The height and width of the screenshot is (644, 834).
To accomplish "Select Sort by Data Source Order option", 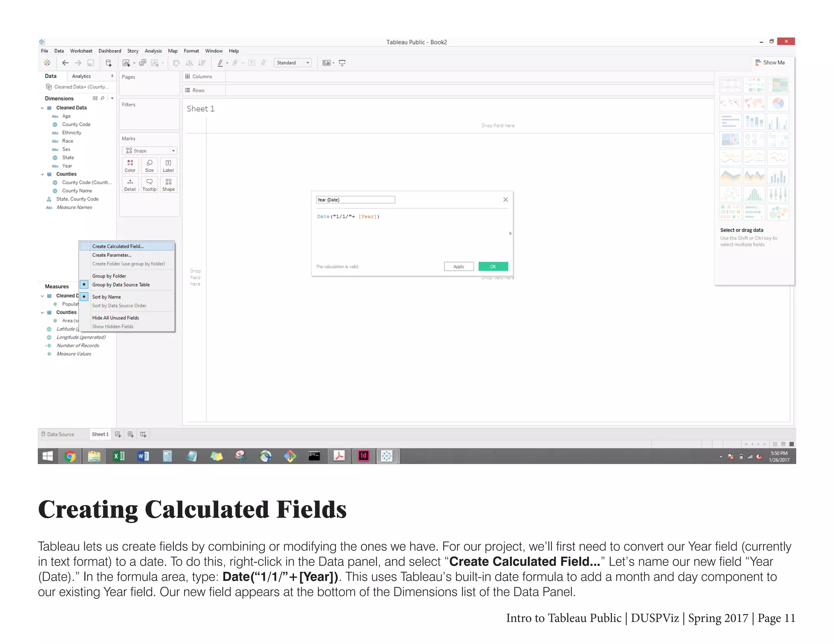I will click(x=119, y=306).
